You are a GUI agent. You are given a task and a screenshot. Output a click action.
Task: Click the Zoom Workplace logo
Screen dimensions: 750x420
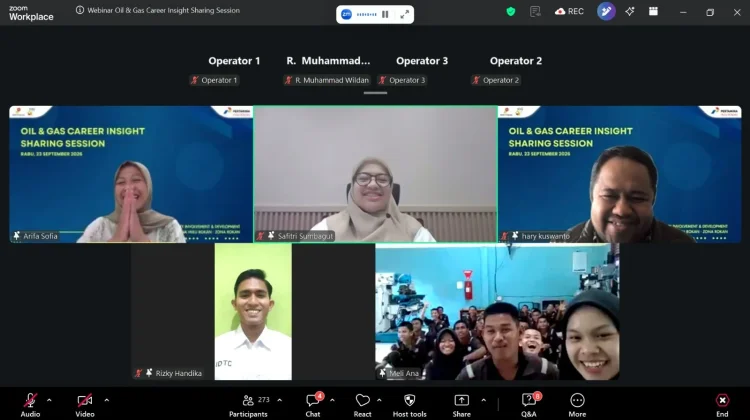click(x=31, y=13)
